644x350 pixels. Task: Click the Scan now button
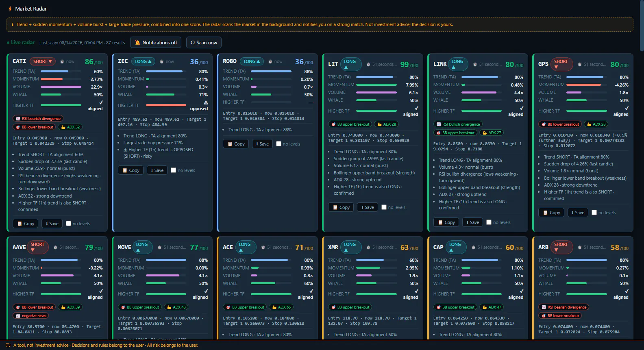[x=204, y=43]
